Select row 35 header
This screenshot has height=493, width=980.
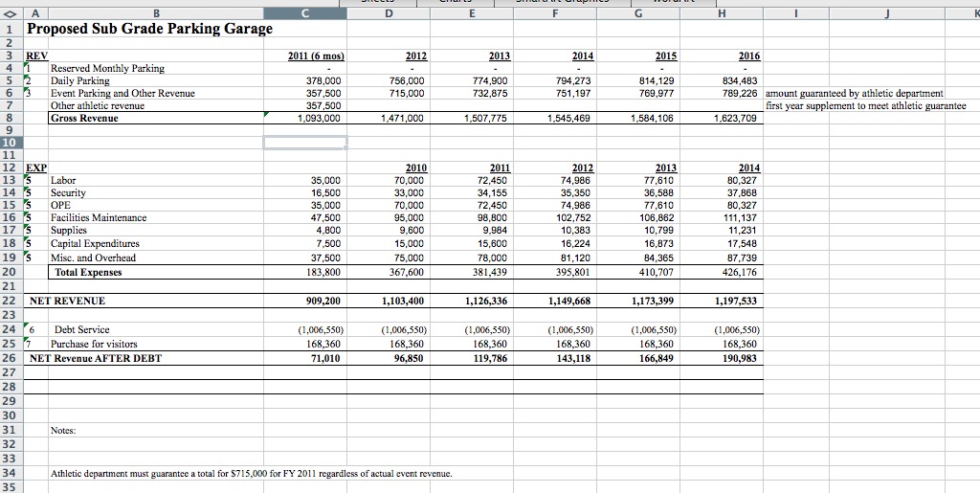pos(11,486)
